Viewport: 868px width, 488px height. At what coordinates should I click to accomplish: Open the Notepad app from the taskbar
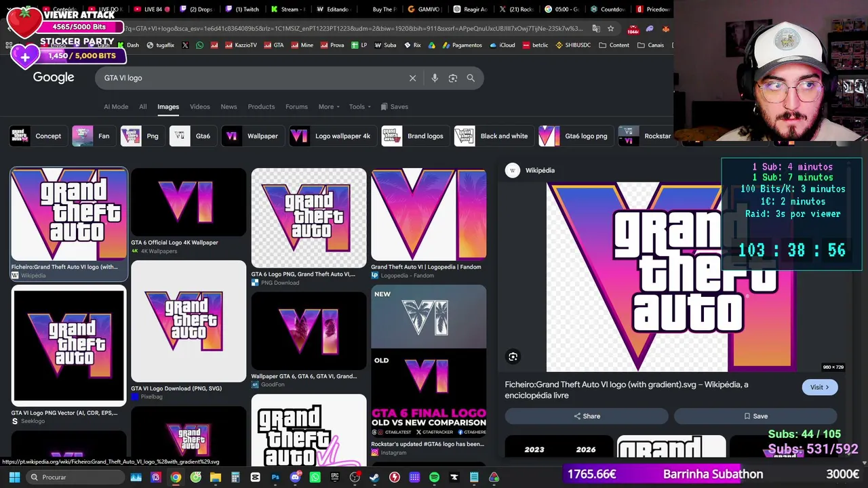click(474, 477)
